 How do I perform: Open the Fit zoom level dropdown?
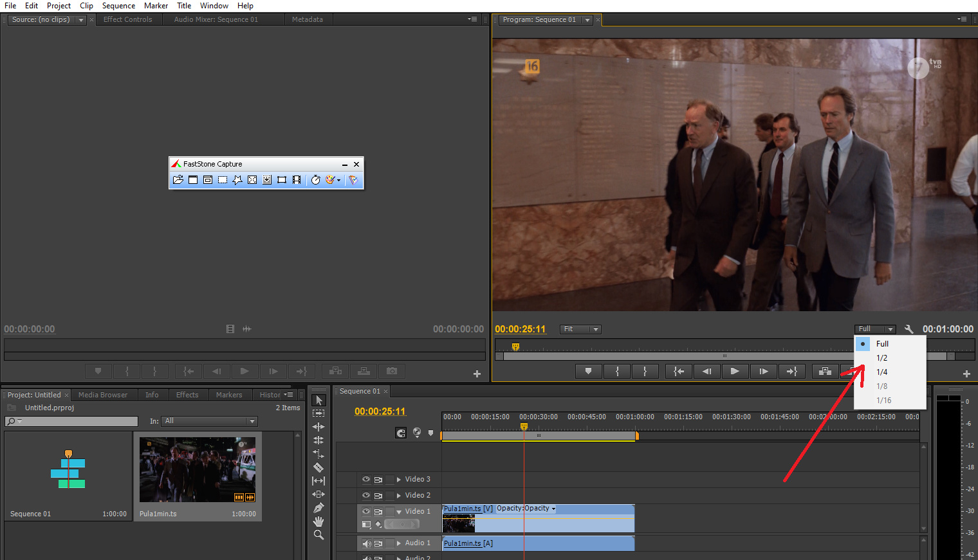click(x=580, y=329)
